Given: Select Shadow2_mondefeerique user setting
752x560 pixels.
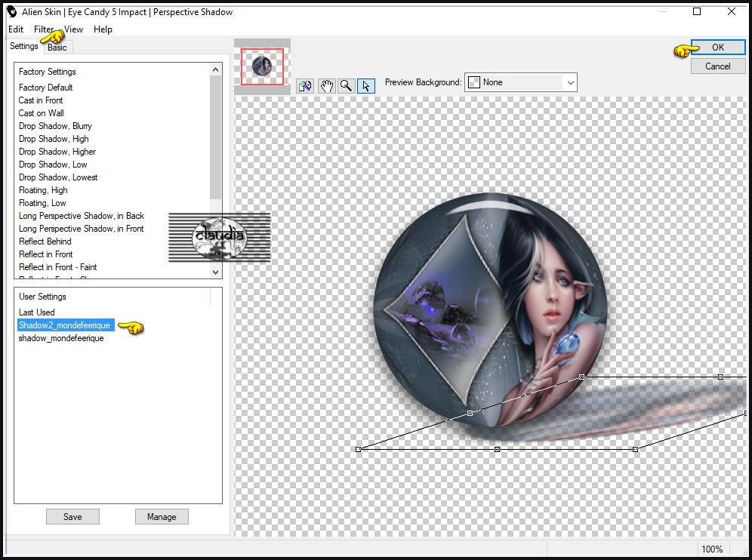Looking at the screenshot, I should tap(66, 325).
